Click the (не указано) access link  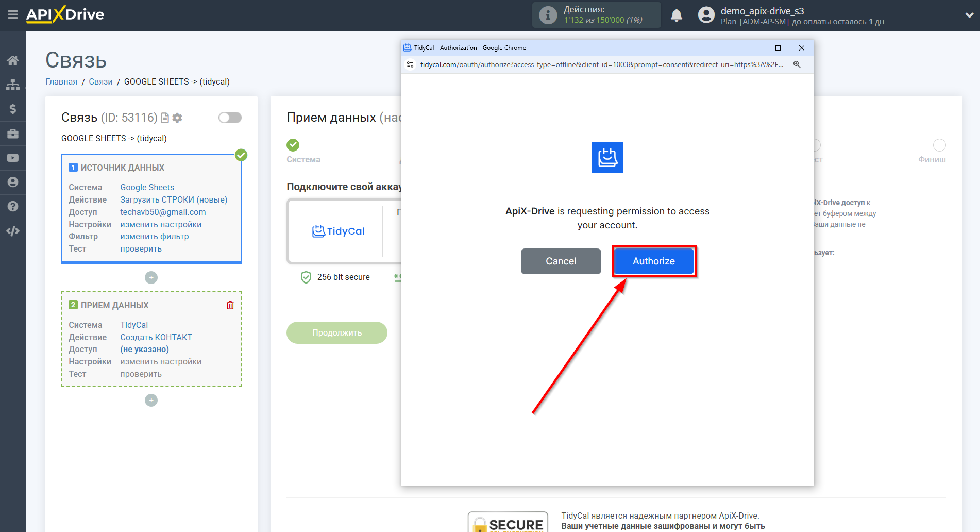(x=145, y=350)
